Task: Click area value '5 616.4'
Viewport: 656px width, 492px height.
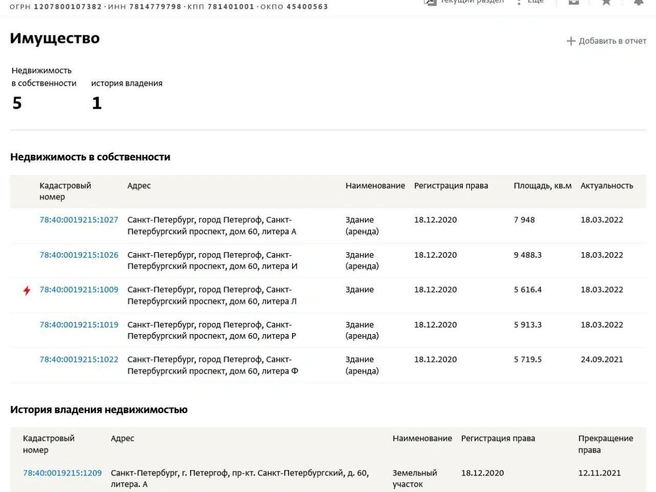Action: pos(528,290)
